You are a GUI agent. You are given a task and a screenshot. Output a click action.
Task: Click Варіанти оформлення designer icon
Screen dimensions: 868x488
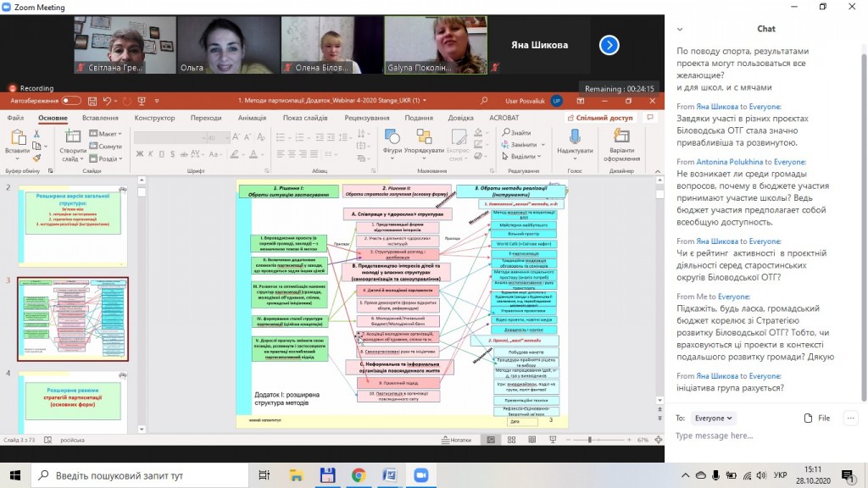(x=621, y=136)
